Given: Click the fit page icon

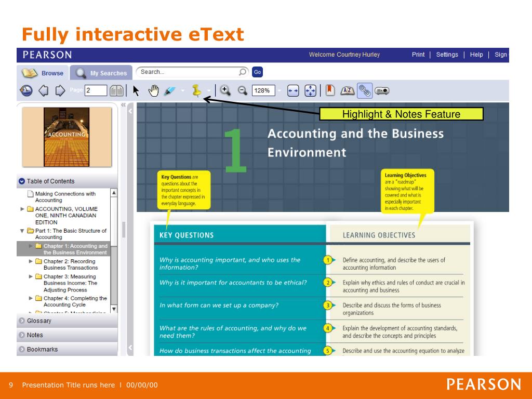Looking at the screenshot, I should click(x=311, y=90).
